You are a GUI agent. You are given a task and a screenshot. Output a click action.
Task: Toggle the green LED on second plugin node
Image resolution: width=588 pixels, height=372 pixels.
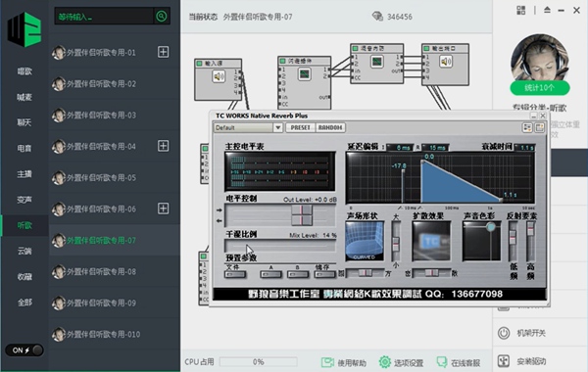click(x=283, y=61)
